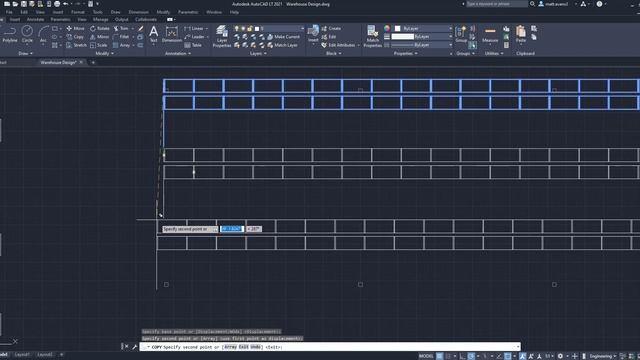This screenshot has height=360, width=640.
Task: Toggle MODEL space button in status bar
Action: (426, 356)
